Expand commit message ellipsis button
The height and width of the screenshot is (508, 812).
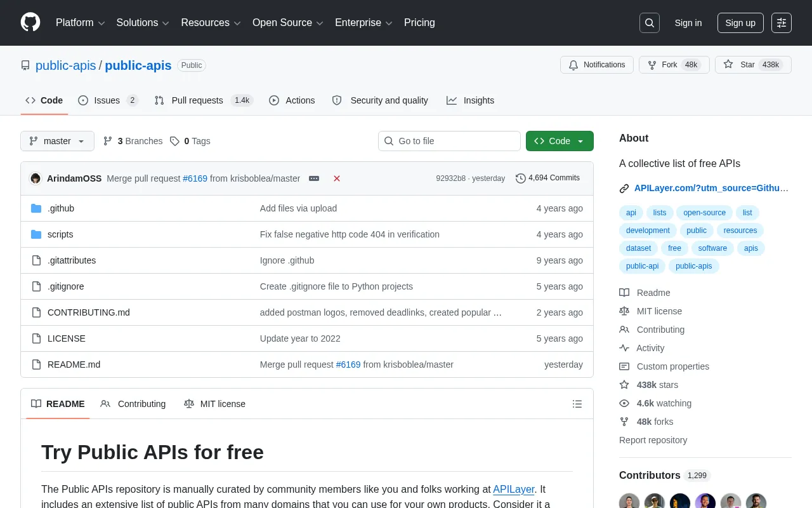coord(314,178)
